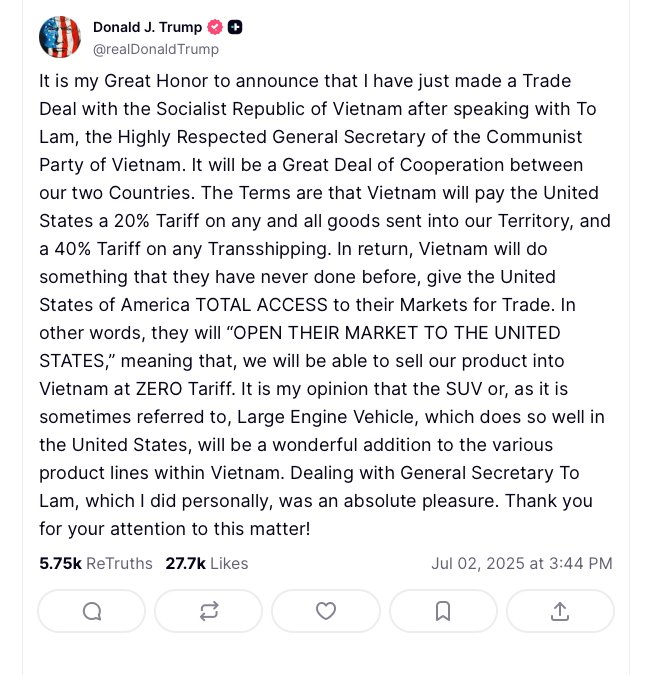The height and width of the screenshot is (675, 647).
Task: Open the share options for this post
Action: pos(560,611)
